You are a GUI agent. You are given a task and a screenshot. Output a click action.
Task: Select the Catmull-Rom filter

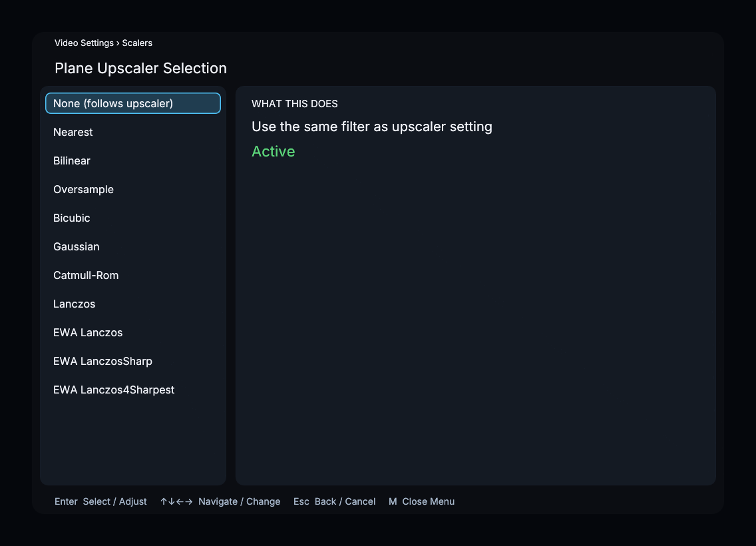[133, 275]
